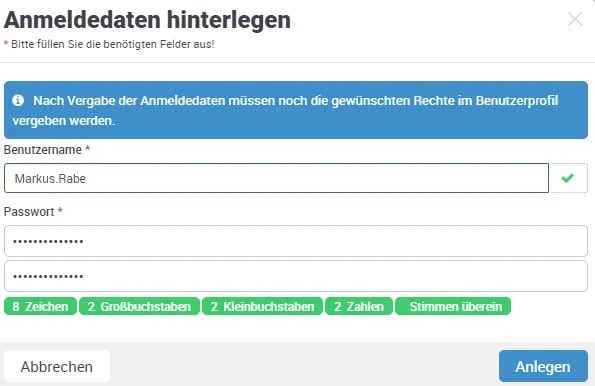Click the 'Anmeldedaten hinterlegen' heading
Screen dimensions: 595x386
tap(147, 20)
